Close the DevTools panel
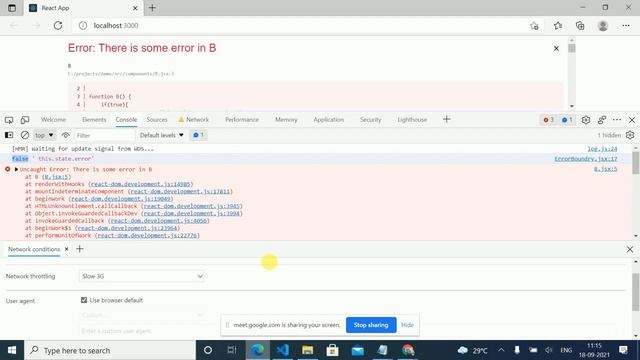Viewport: 640px width, 360px height. point(632,120)
